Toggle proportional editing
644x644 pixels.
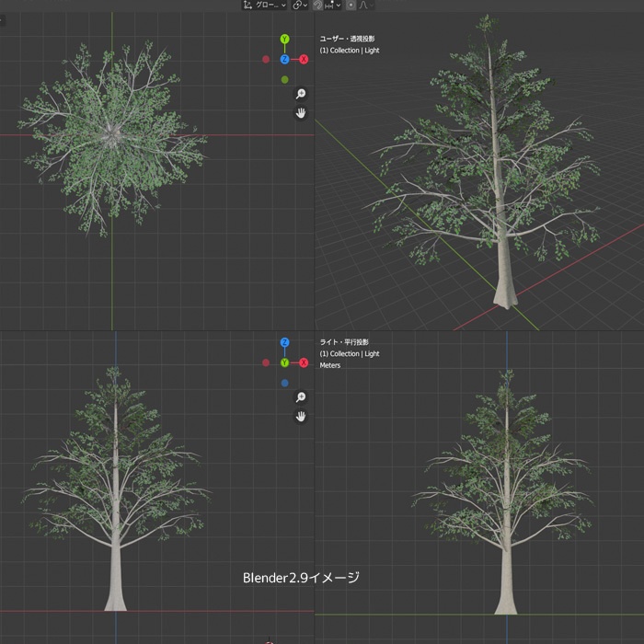[x=351, y=5]
